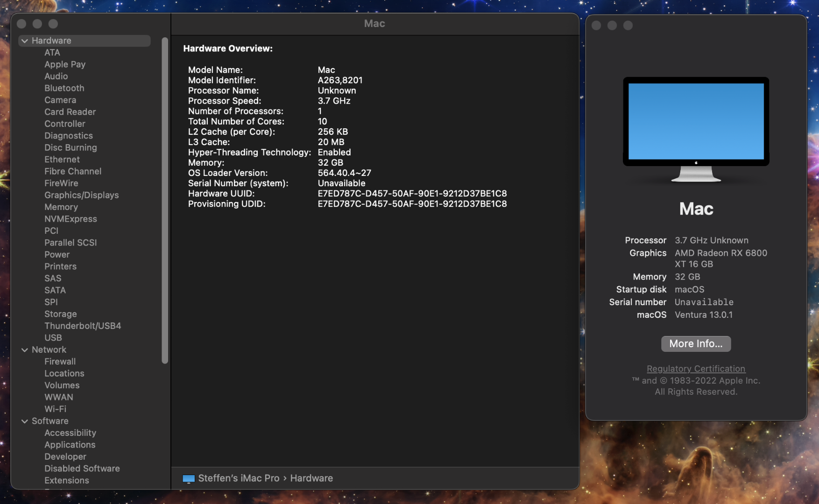Click the Model Identifier value A263,8201
The width and height of the screenshot is (819, 504).
pyautogui.click(x=340, y=80)
